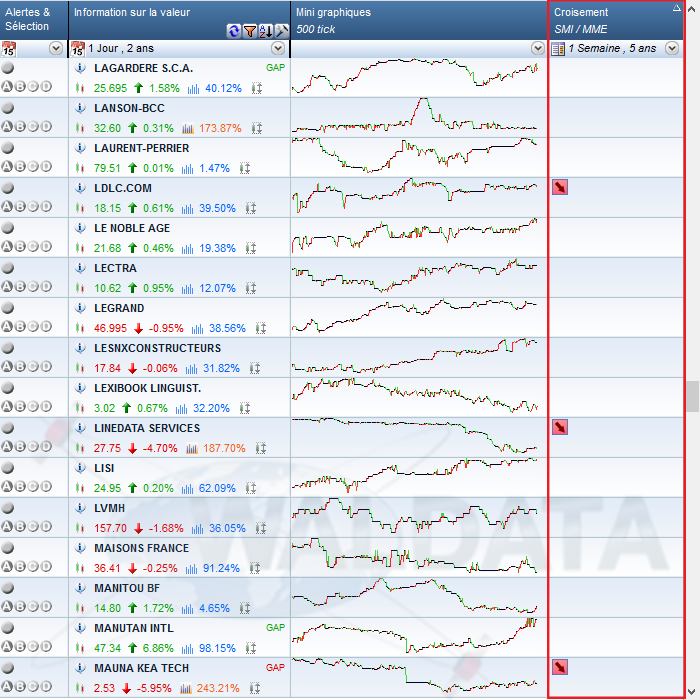Viewport: 700px width, 700px height.
Task: Toggle selection D for MAUNA KEA TECH
Action: [46, 687]
